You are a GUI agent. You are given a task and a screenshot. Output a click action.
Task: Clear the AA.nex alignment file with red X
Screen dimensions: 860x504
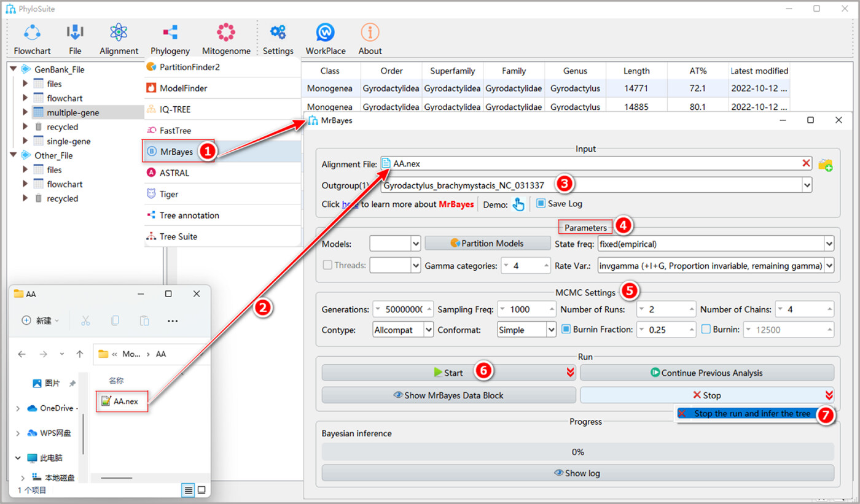click(x=806, y=163)
